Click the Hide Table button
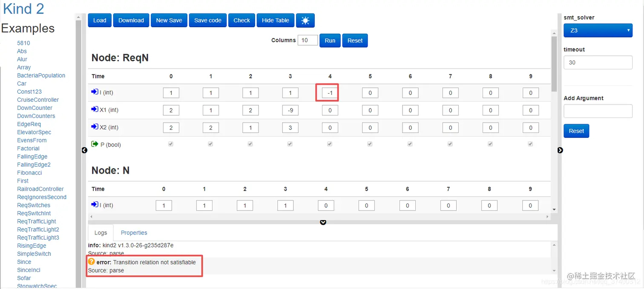The image size is (644, 289). click(276, 20)
